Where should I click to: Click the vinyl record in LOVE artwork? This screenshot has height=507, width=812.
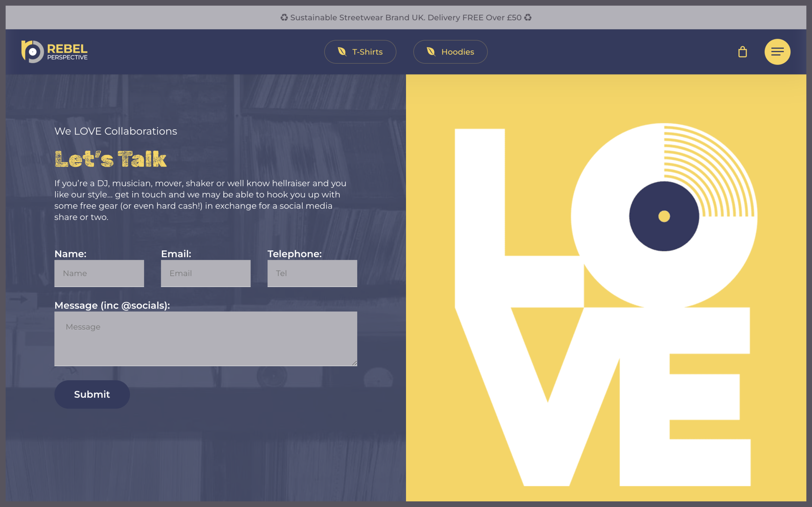pyautogui.click(x=664, y=216)
